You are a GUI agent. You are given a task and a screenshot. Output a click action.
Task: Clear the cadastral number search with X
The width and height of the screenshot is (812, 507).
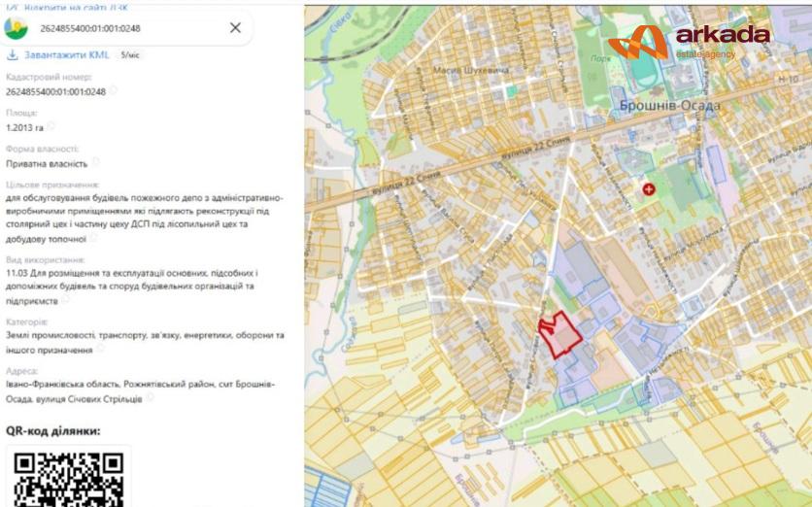[235, 28]
